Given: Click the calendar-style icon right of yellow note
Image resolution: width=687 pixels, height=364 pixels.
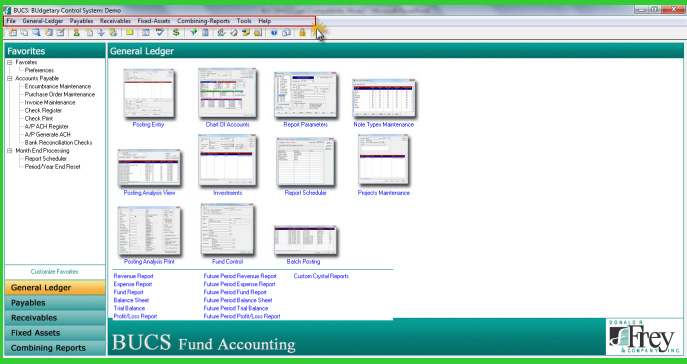Looking at the screenshot, I should [x=146, y=32].
